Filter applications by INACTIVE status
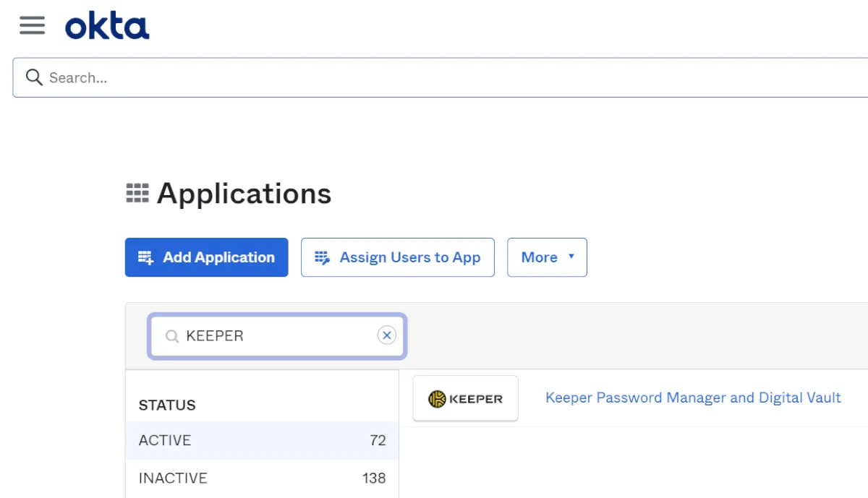The width and height of the screenshot is (868, 498). point(173,478)
